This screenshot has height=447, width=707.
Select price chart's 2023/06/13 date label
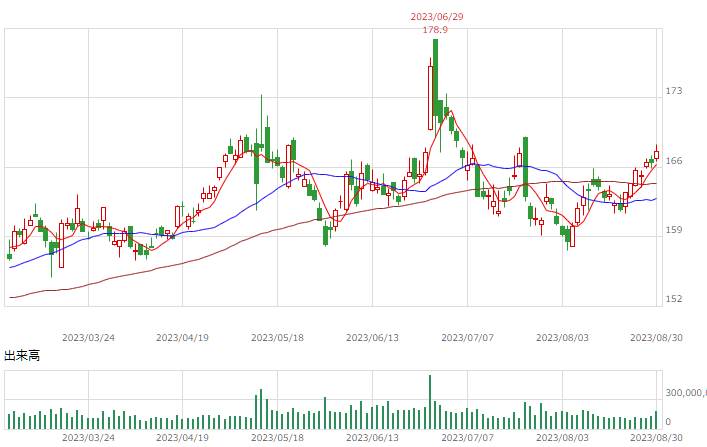coord(372,338)
